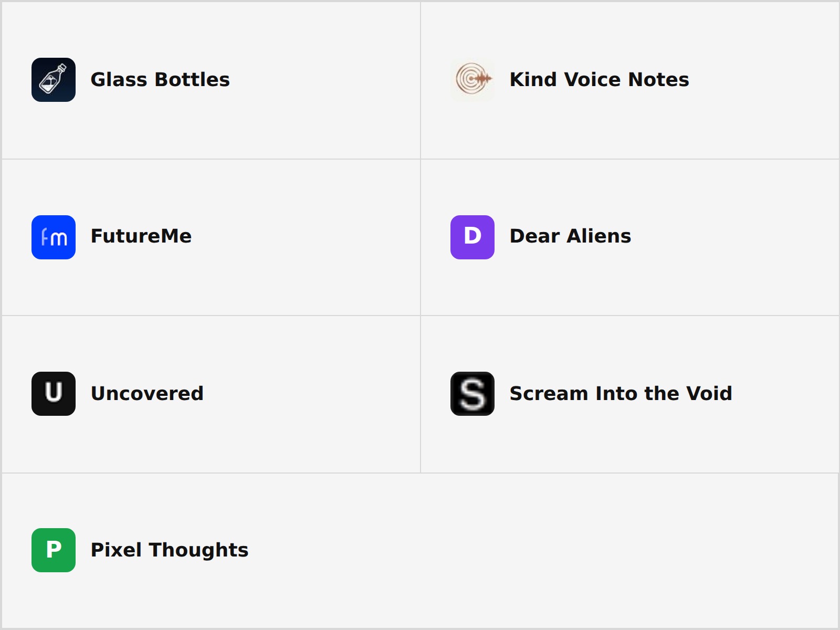Choose the Pixel Thoughts bottom card
This screenshot has height=630, width=840.
[x=420, y=551]
